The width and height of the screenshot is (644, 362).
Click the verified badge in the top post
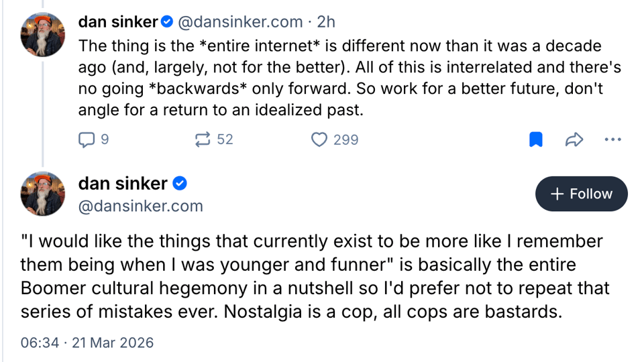pos(167,22)
